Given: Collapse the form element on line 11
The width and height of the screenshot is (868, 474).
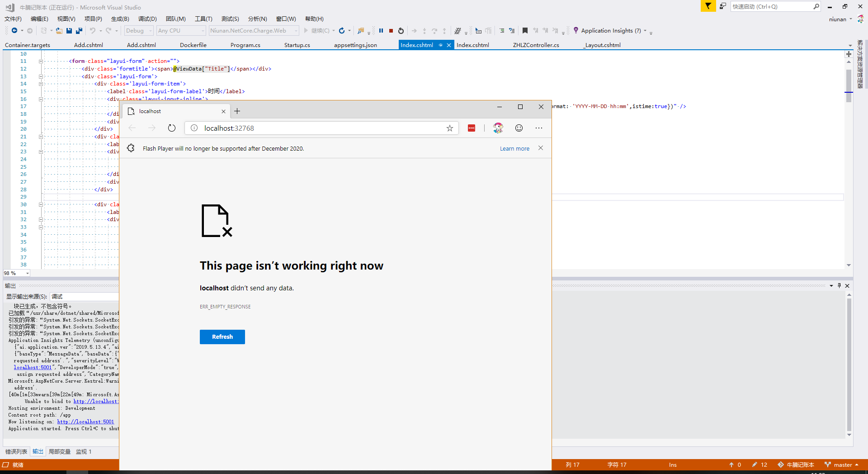Looking at the screenshot, I should 41,61.
